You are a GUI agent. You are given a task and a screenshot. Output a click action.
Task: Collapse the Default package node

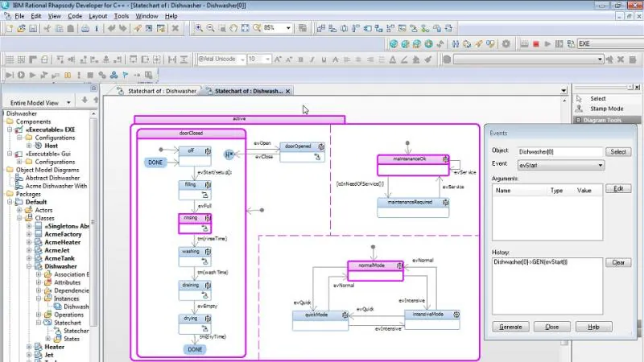point(10,202)
